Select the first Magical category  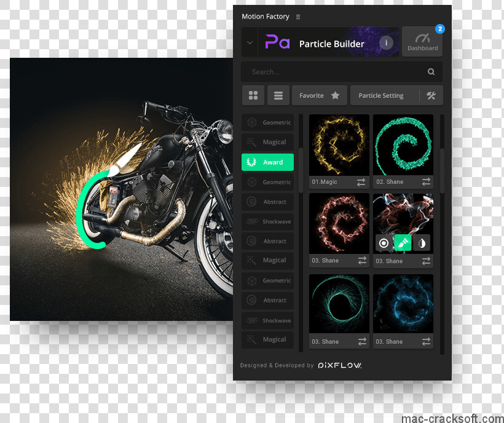[267, 142]
